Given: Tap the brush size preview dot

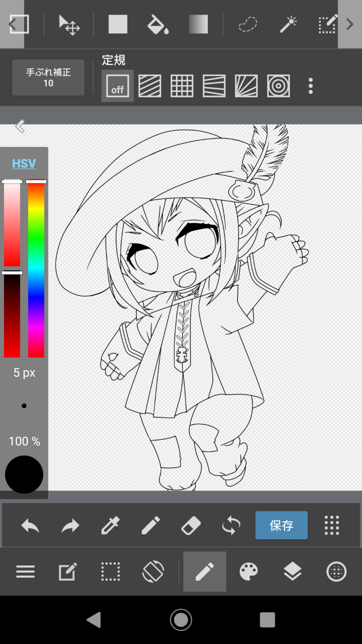Looking at the screenshot, I should tap(24, 406).
